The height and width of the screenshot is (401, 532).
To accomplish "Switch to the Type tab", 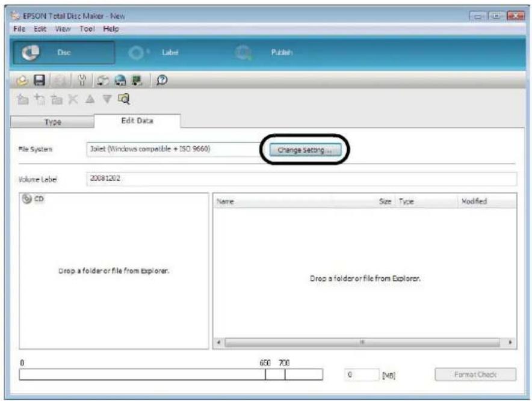I will coord(52,121).
